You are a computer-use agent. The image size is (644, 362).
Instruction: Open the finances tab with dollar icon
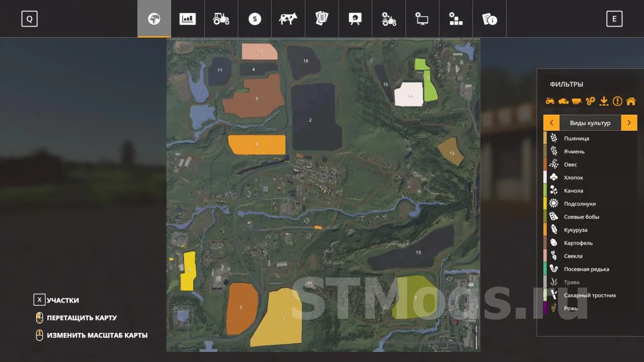click(x=255, y=19)
